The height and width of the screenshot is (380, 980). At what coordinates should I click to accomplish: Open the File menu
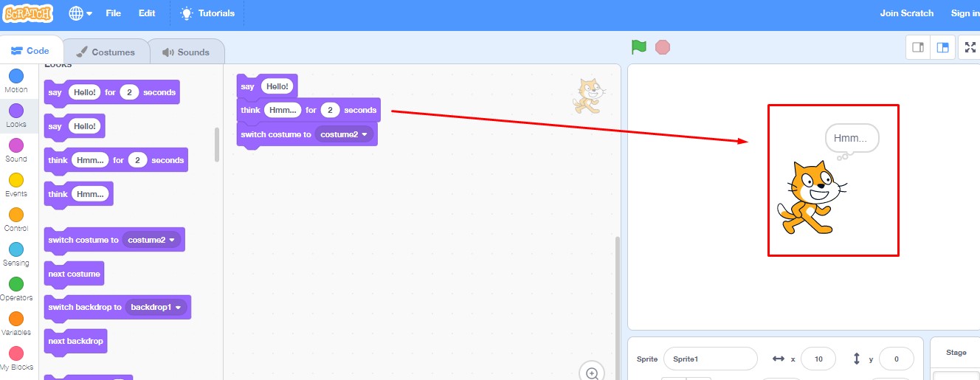113,13
